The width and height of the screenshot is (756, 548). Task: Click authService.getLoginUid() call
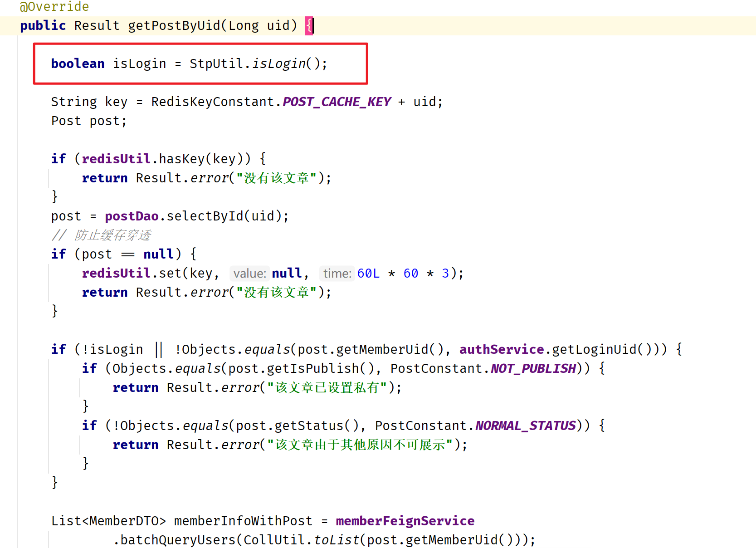tap(559, 349)
